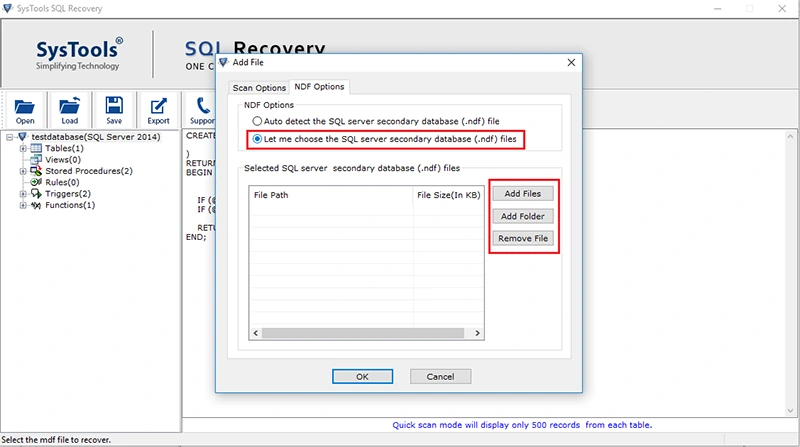This screenshot has height=447, width=800.
Task: Click the Quick scan mode notice text
Action: (522, 425)
